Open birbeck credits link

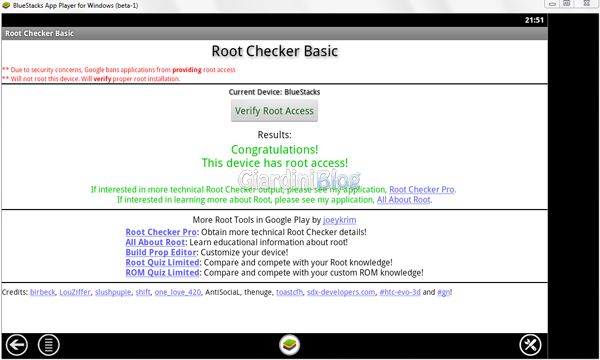pyautogui.click(x=42, y=292)
